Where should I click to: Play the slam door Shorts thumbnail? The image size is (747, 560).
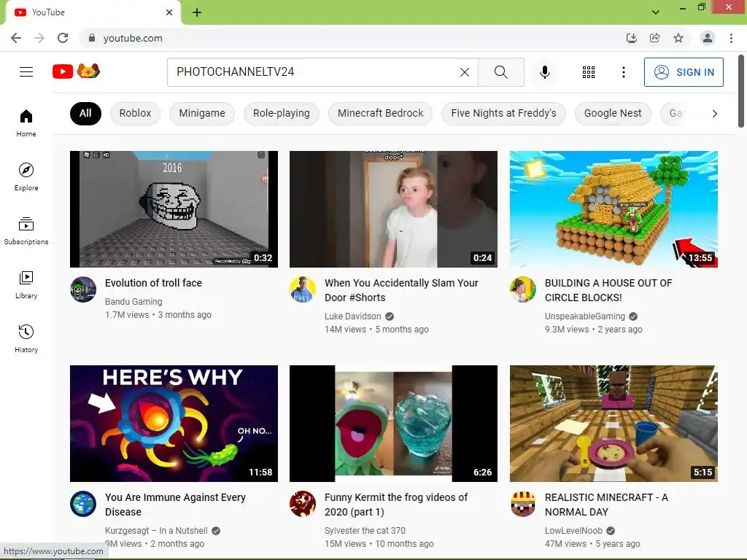[393, 209]
